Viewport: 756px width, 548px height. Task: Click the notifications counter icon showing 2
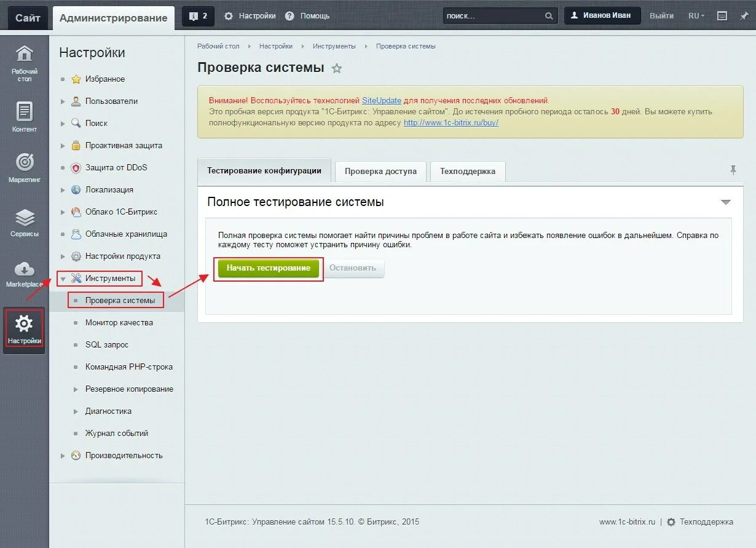198,16
